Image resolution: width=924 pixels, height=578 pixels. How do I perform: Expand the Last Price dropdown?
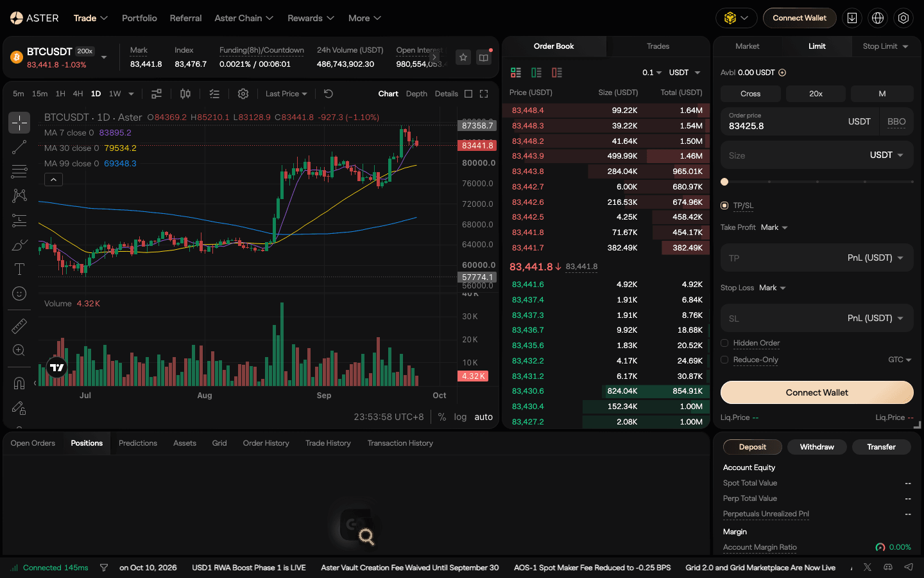tap(286, 94)
